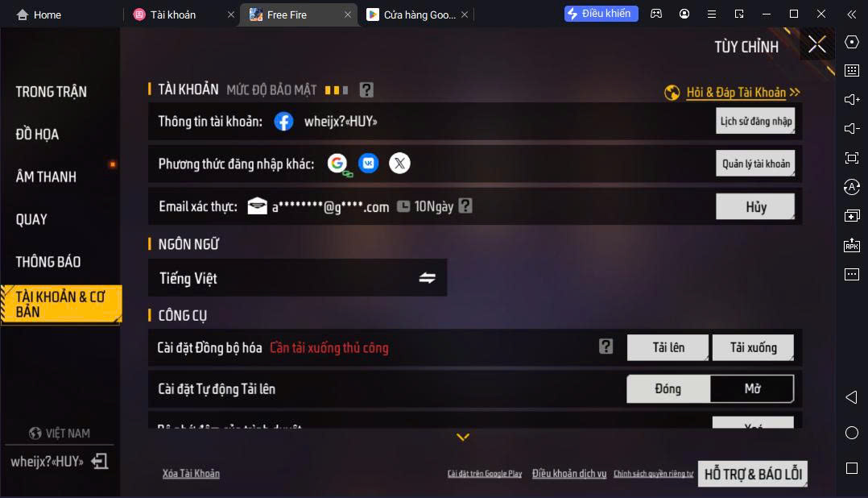The height and width of the screenshot is (498, 868).
Task: Open the Tiếng Việt language selector
Action: [298, 278]
